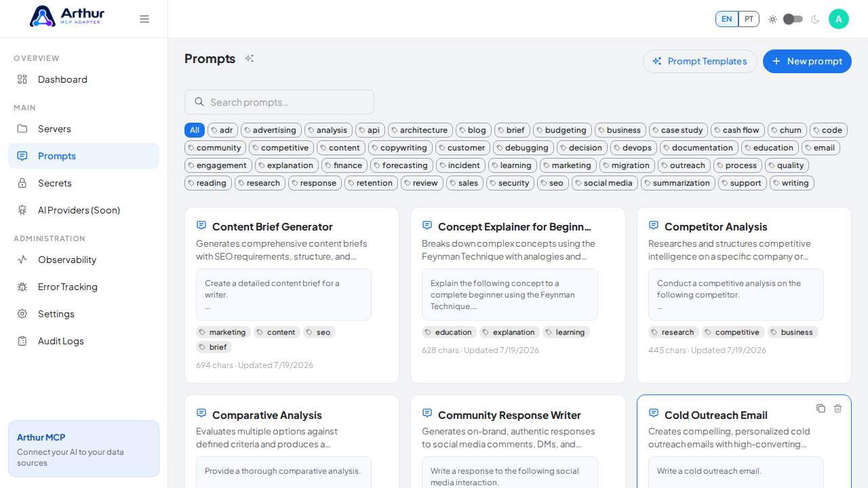The image size is (868, 488).
Task: Select Prompts in the sidebar
Action: 83,156
